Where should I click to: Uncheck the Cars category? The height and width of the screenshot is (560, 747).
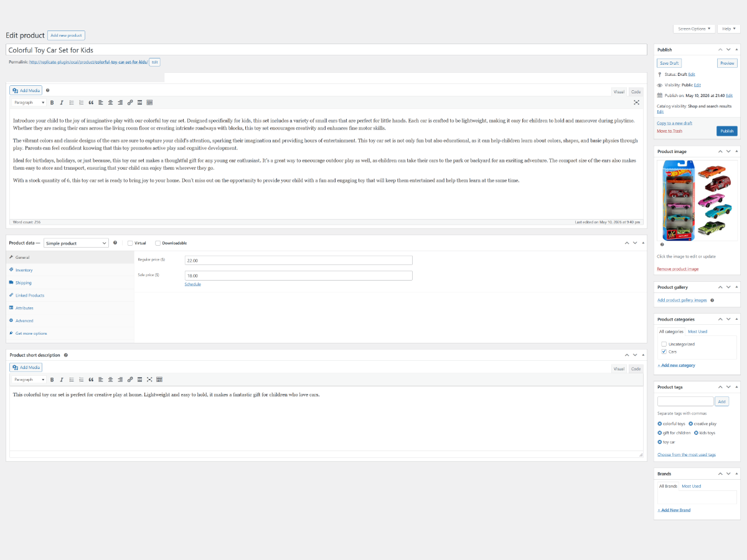(664, 352)
